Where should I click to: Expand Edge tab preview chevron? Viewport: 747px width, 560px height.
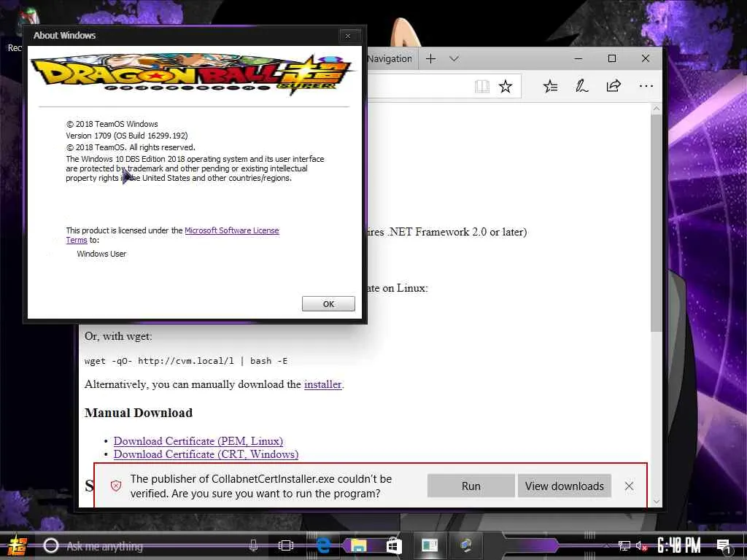(454, 58)
